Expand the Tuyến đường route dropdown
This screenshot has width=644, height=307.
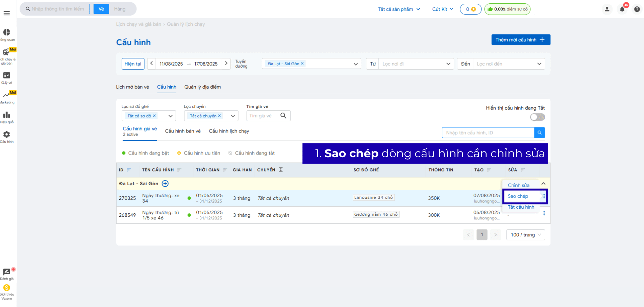point(355,64)
